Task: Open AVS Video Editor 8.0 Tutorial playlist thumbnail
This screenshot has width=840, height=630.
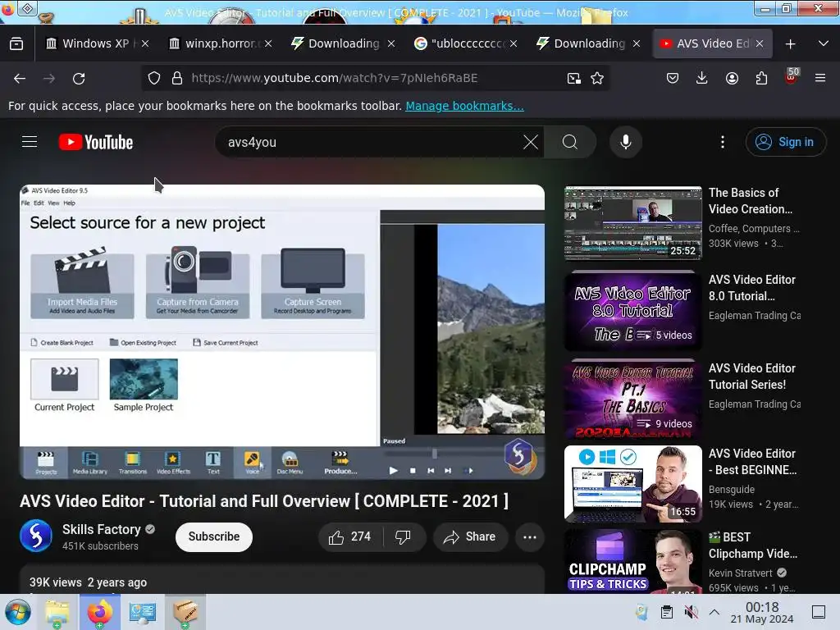Action: click(x=632, y=311)
